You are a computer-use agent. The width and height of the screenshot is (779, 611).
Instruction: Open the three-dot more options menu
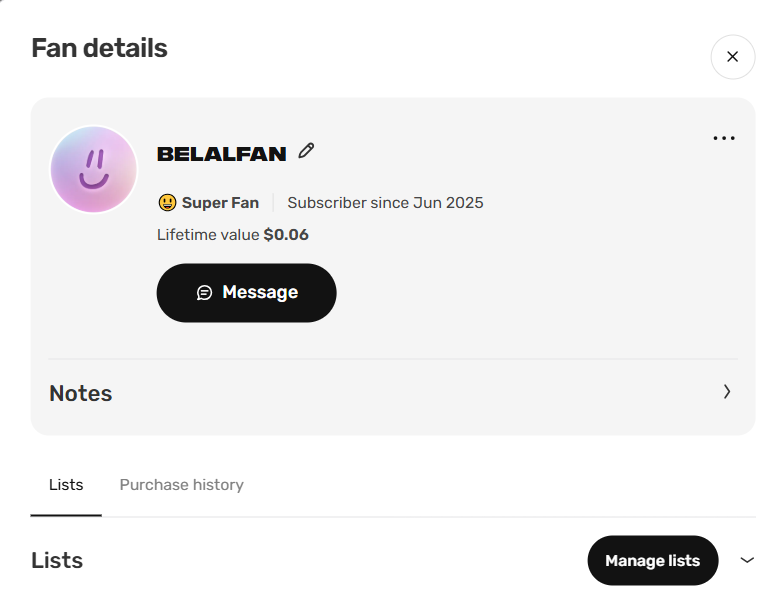click(723, 138)
